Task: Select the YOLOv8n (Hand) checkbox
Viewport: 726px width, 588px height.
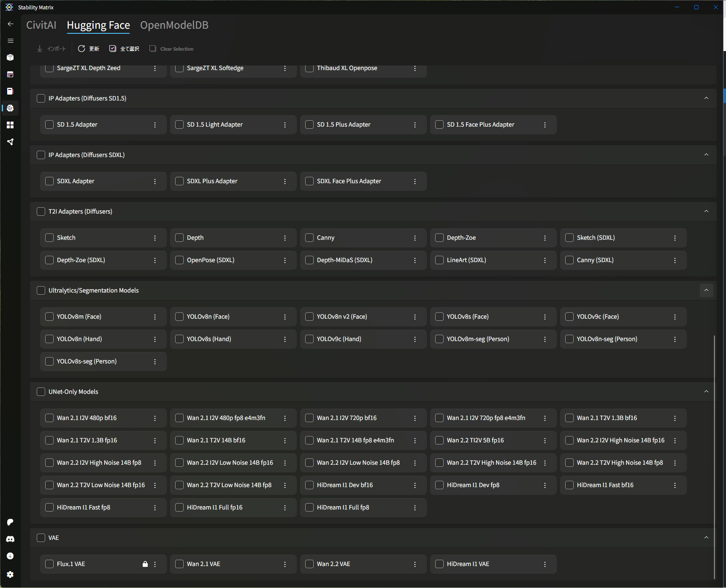Action: point(49,339)
